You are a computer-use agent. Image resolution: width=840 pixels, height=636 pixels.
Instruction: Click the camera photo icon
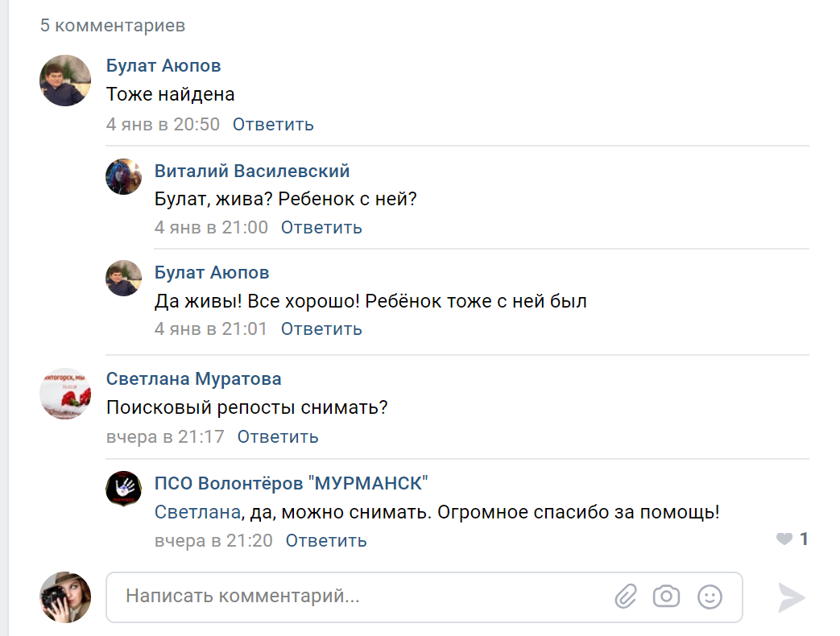point(666,597)
